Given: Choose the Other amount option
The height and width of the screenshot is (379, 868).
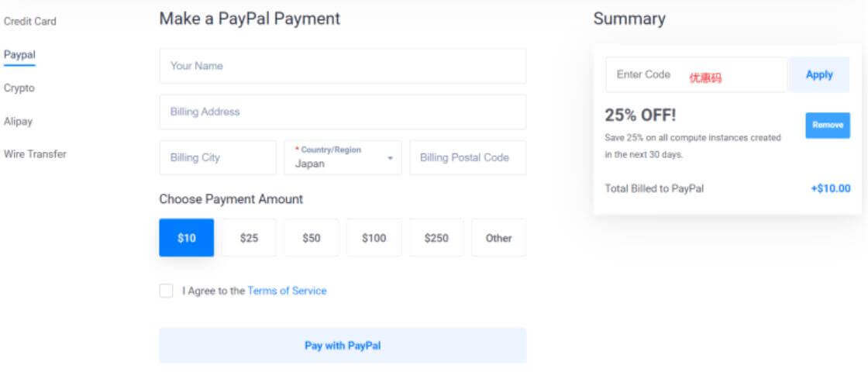Looking at the screenshot, I should tap(499, 238).
